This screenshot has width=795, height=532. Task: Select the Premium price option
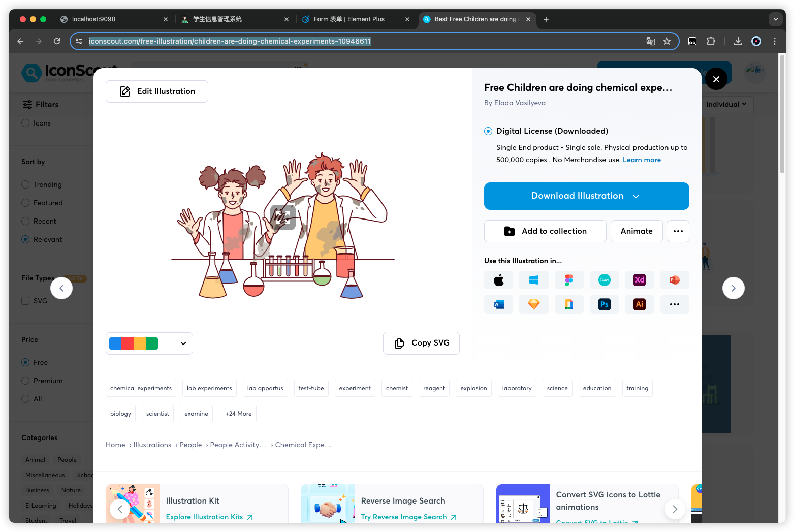(x=25, y=381)
